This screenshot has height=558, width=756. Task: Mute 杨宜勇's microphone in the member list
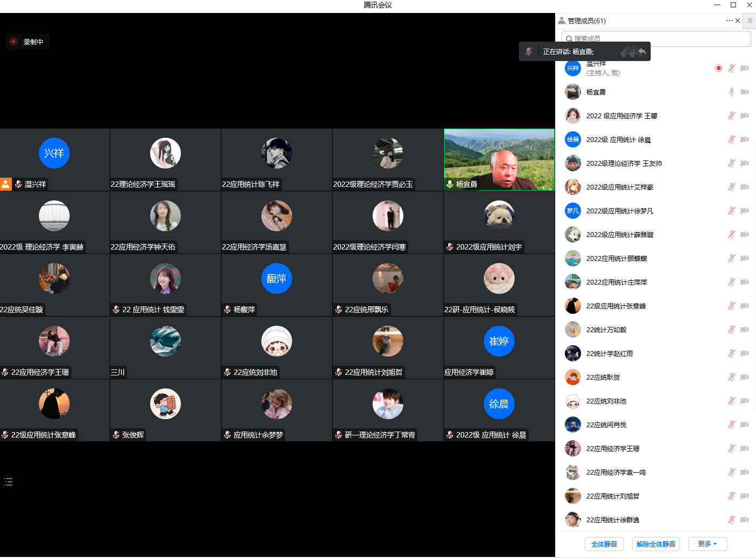pyautogui.click(x=731, y=92)
